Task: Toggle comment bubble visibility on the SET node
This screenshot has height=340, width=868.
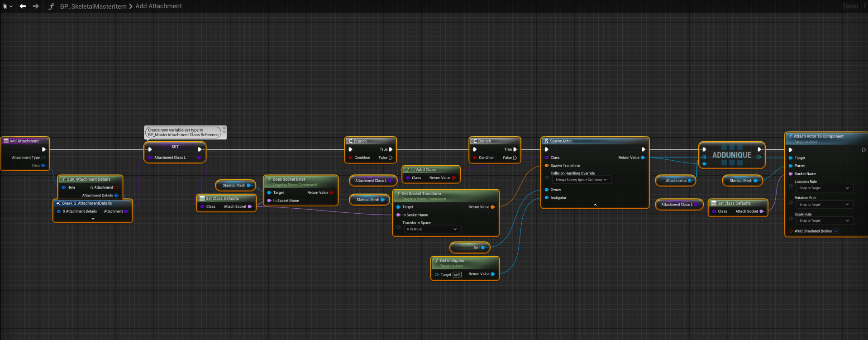Action: pos(224,132)
